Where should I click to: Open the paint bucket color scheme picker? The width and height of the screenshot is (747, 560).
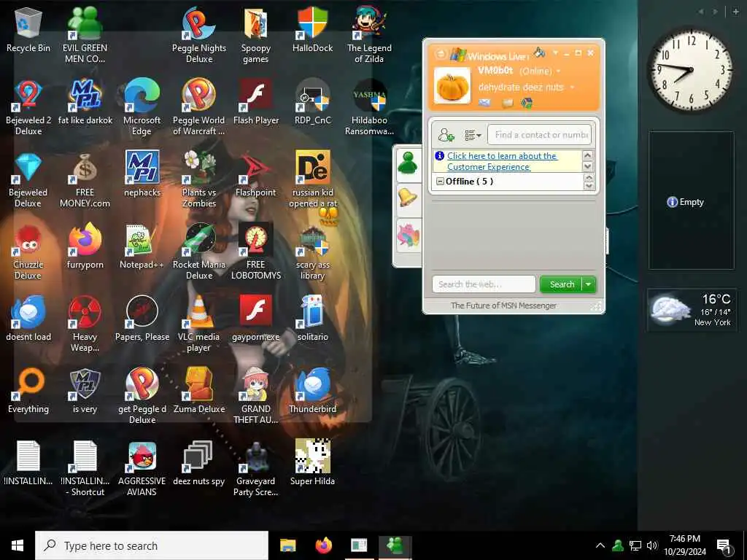tap(539, 52)
